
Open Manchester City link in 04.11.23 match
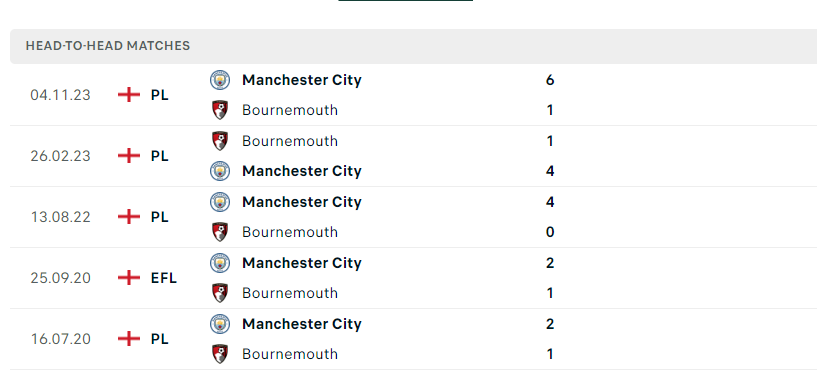pyautogui.click(x=302, y=80)
